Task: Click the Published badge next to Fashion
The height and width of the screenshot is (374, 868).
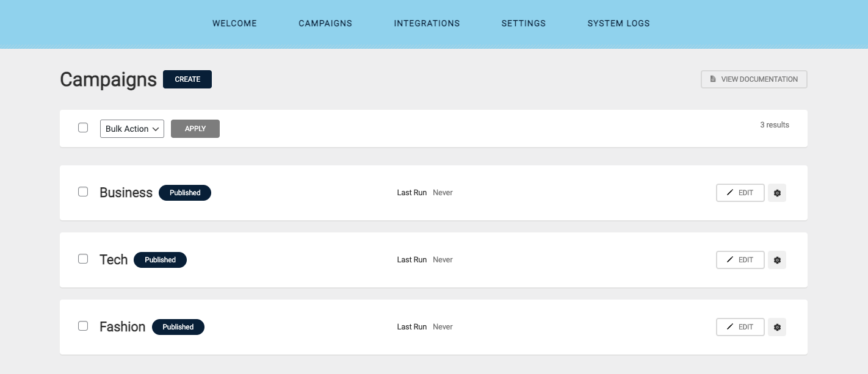Action: (x=178, y=327)
